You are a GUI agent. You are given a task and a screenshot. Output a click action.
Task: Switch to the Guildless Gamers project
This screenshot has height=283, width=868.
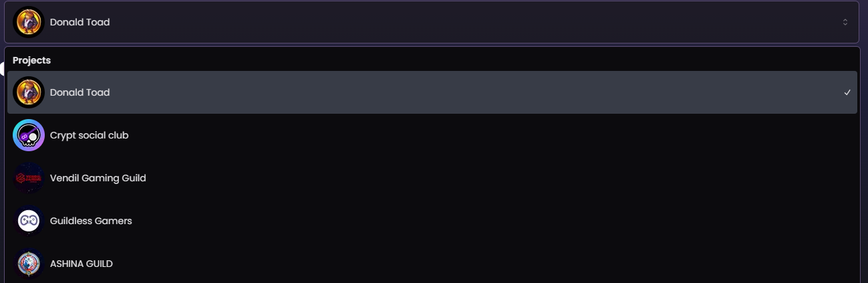[x=432, y=221]
